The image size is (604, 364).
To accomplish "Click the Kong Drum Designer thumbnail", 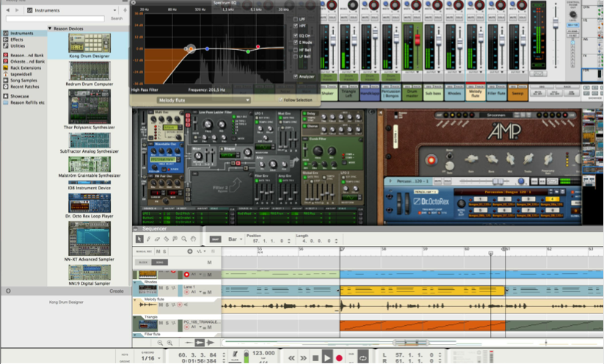I will (x=90, y=43).
